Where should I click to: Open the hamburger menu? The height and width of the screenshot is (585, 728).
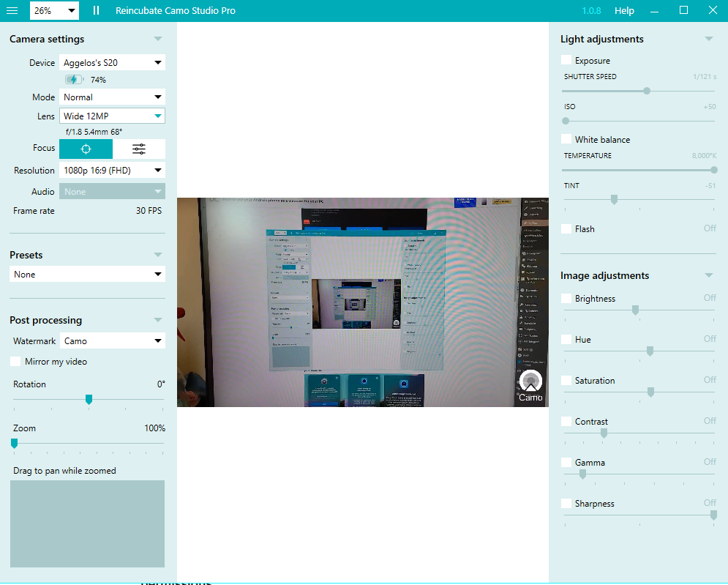point(12,10)
